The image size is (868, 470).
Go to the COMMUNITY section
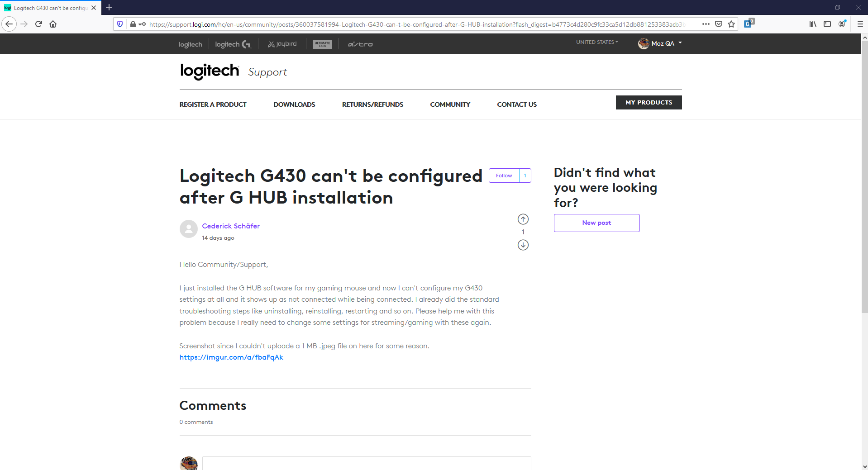pyautogui.click(x=450, y=104)
